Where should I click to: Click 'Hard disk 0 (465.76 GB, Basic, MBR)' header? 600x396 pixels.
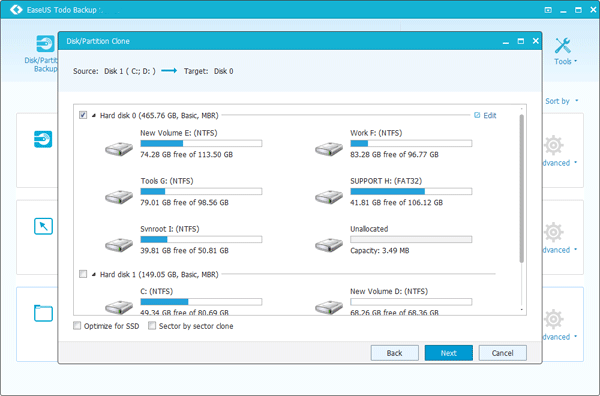(159, 116)
